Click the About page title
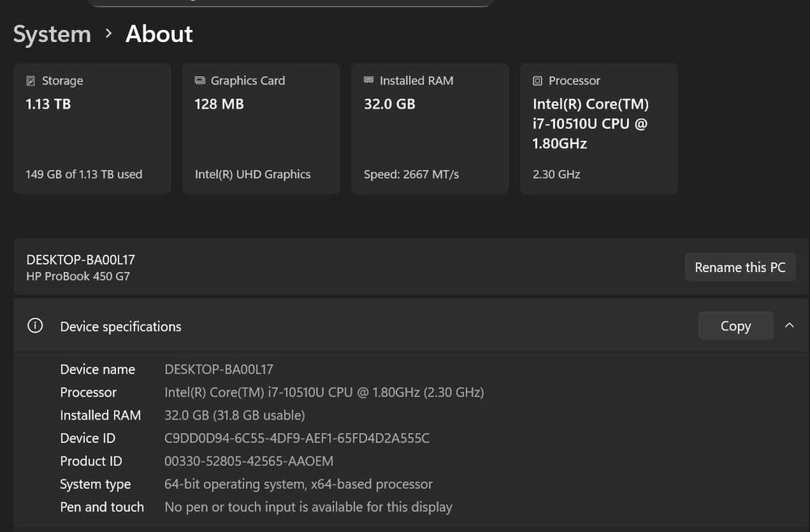The height and width of the screenshot is (532, 810). point(160,34)
